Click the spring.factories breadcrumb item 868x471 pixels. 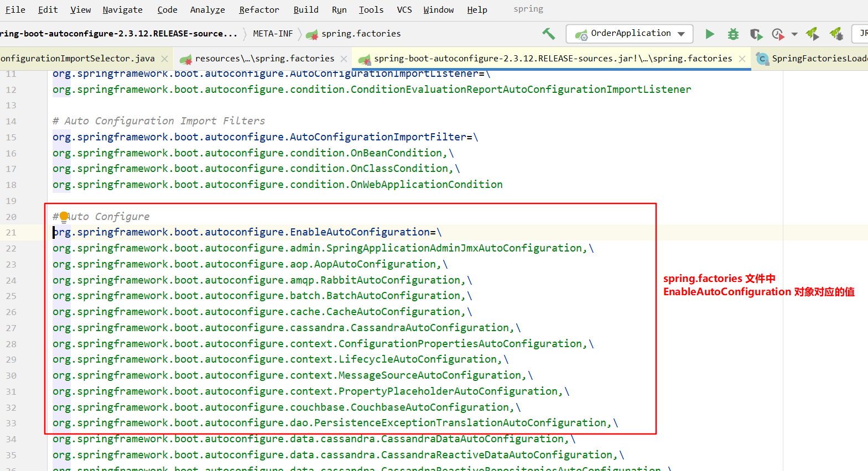[x=354, y=34]
